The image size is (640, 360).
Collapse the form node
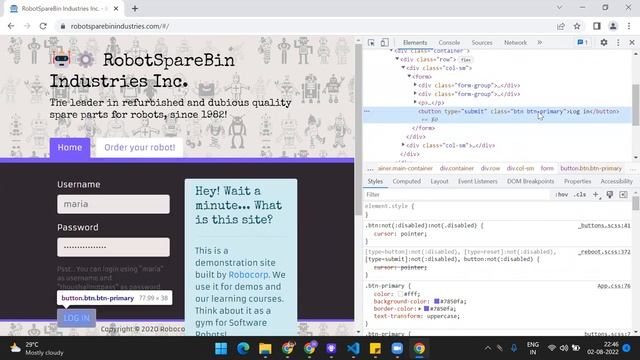(409, 76)
